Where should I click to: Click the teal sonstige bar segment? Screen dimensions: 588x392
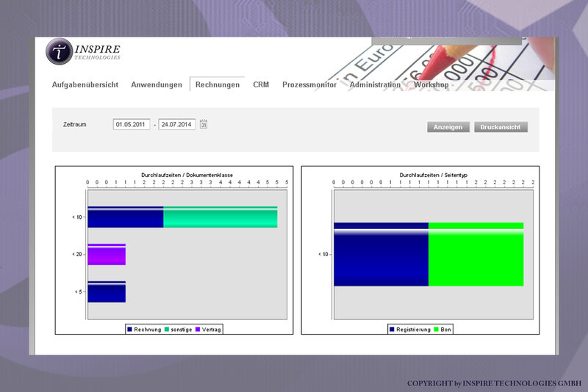click(x=220, y=217)
